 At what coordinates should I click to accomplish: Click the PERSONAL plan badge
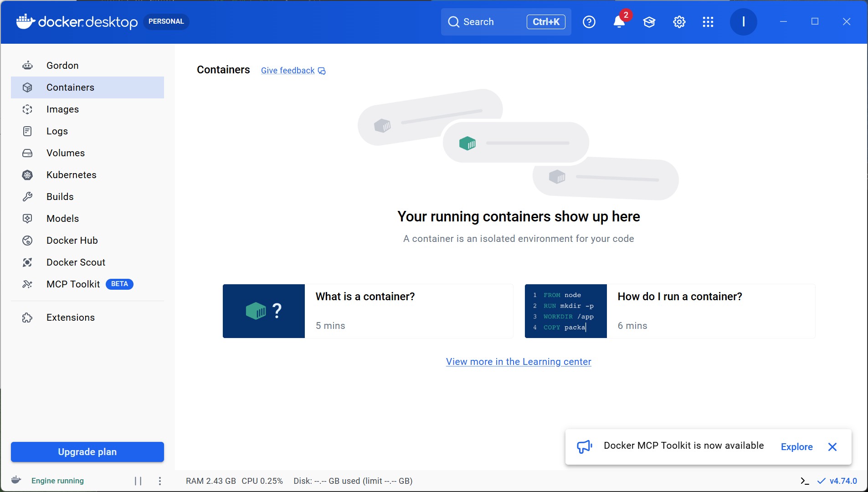tap(166, 21)
